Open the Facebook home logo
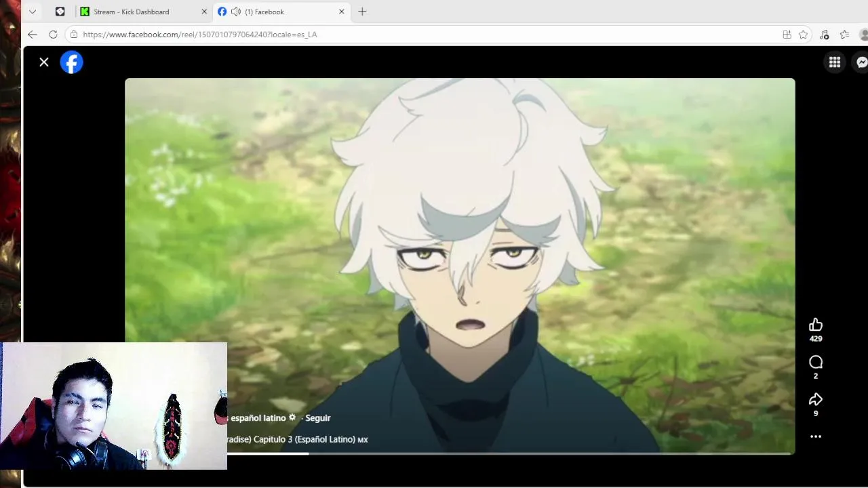 (x=71, y=62)
